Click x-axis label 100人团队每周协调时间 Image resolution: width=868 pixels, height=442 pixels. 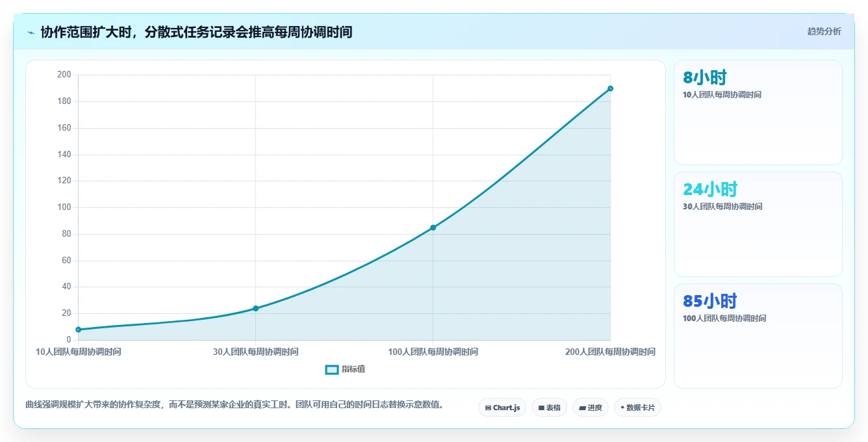pyautogui.click(x=433, y=352)
